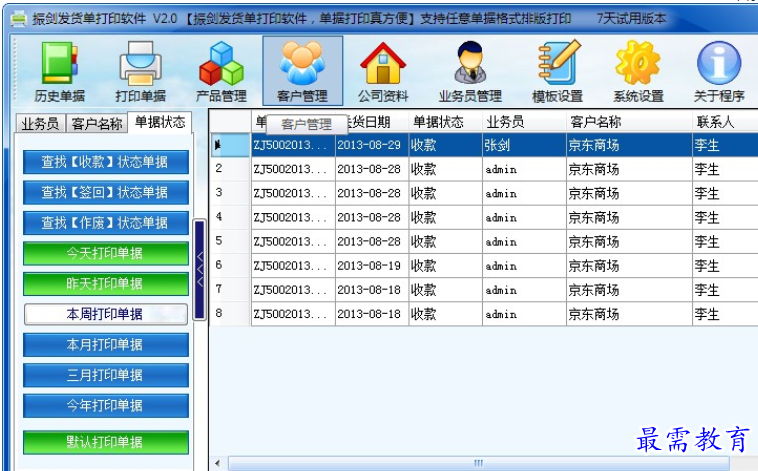The image size is (758, 471).
Task: Sort by 客户名称 column header
Action: tap(629, 122)
